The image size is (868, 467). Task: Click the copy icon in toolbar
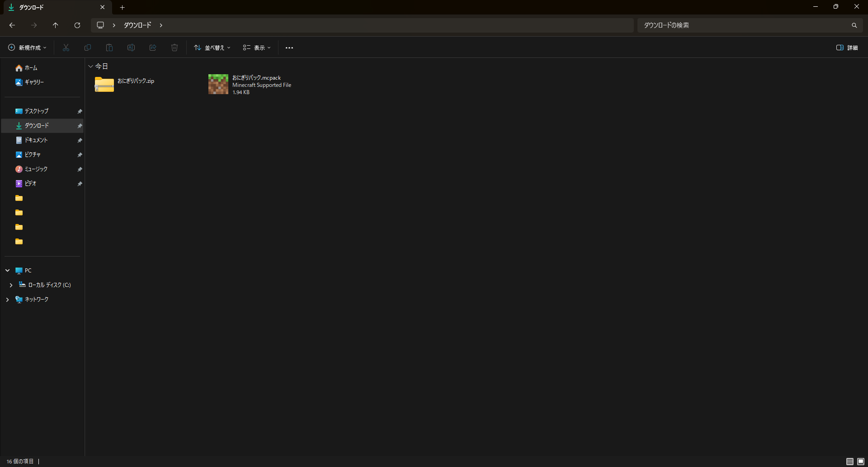88,48
